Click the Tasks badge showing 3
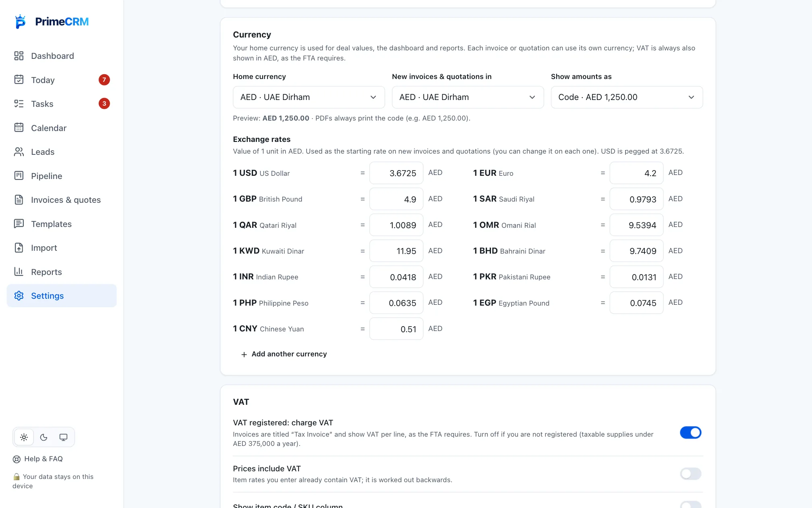 pos(104,104)
